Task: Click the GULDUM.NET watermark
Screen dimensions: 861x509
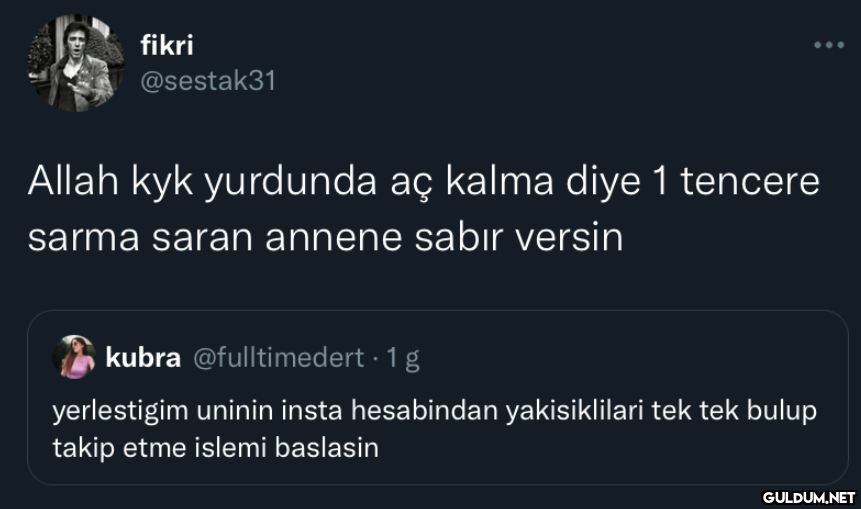Action: (x=808, y=496)
